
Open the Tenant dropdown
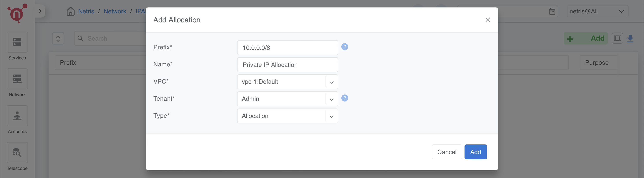pos(331,99)
